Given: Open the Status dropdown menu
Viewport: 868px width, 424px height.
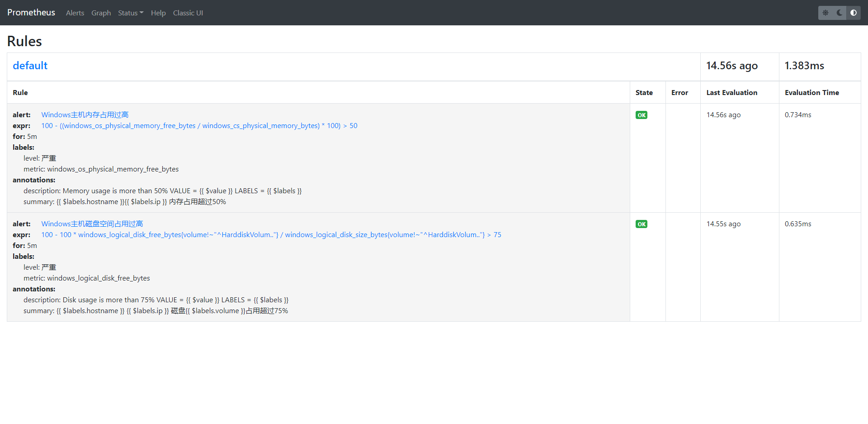Looking at the screenshot, I should point(130,13).
